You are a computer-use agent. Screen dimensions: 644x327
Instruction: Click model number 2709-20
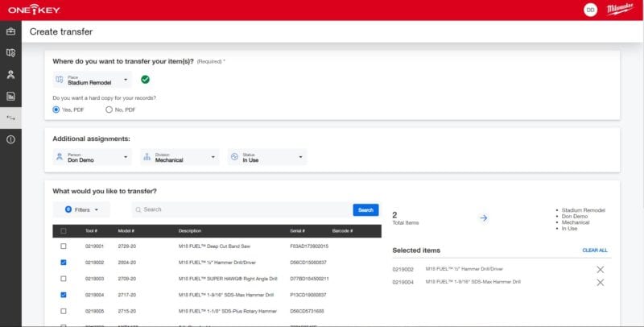127,279
